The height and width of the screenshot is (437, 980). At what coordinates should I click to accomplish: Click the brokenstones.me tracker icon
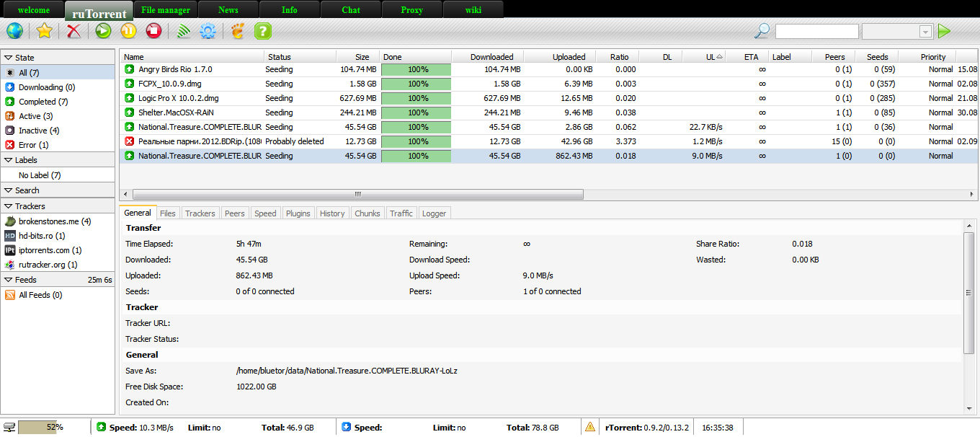10,221
